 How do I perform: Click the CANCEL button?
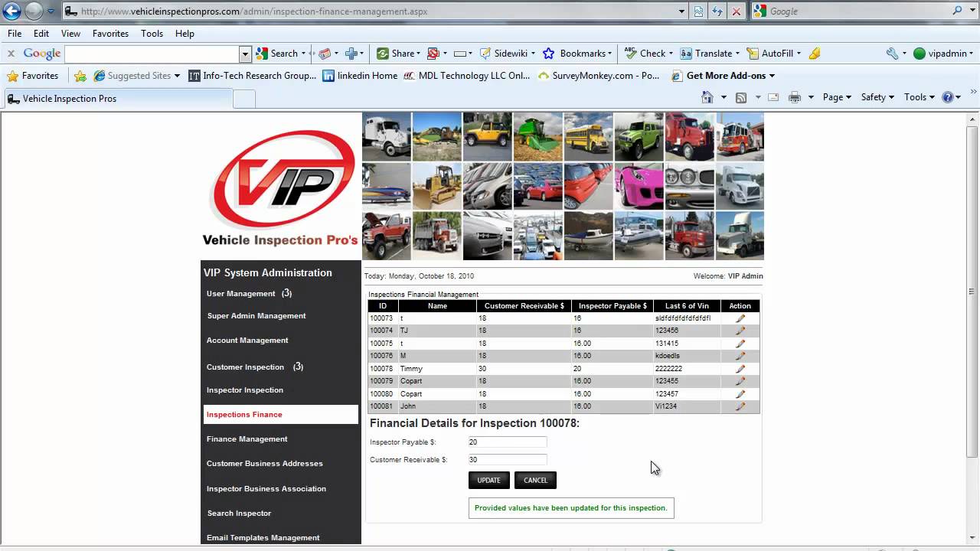[x=535, y=480]
